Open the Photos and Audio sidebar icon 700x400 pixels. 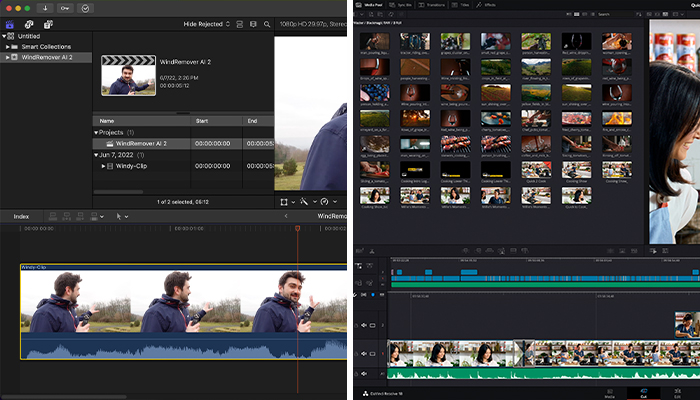[x=29, y=24]
